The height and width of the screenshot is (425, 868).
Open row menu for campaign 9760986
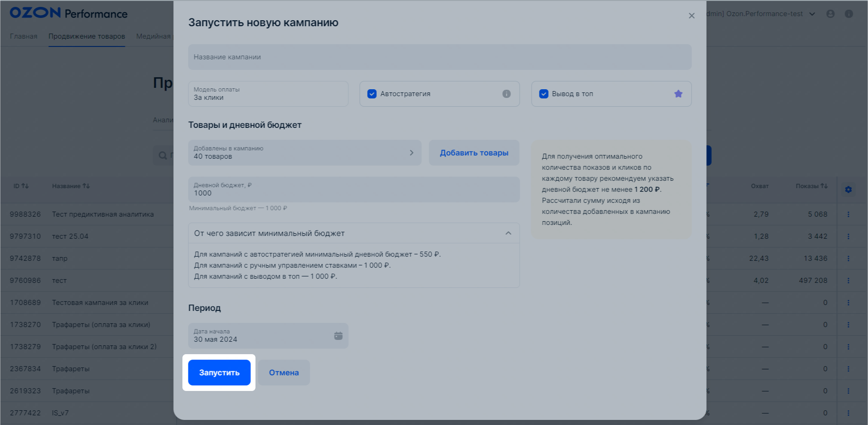[848, 281]
